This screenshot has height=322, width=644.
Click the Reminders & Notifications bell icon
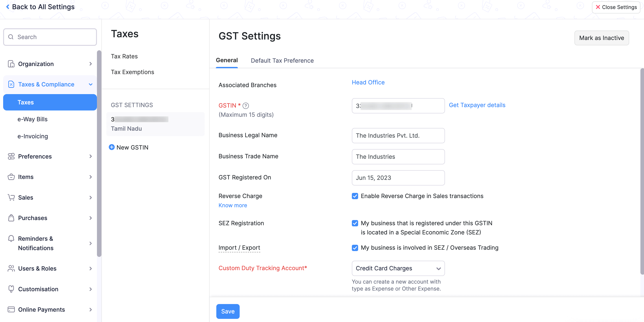(11, 238)
